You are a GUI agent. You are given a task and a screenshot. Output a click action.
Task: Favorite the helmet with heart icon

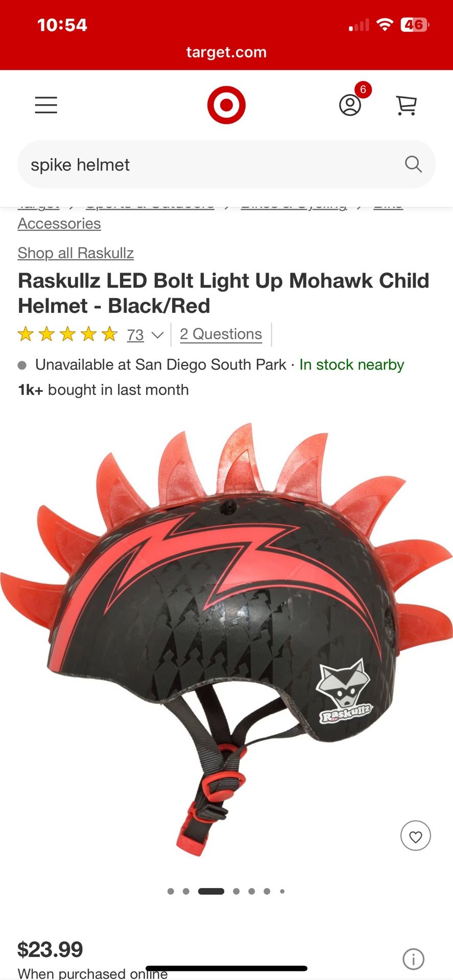pyautogui.click(x=416, y=836)
